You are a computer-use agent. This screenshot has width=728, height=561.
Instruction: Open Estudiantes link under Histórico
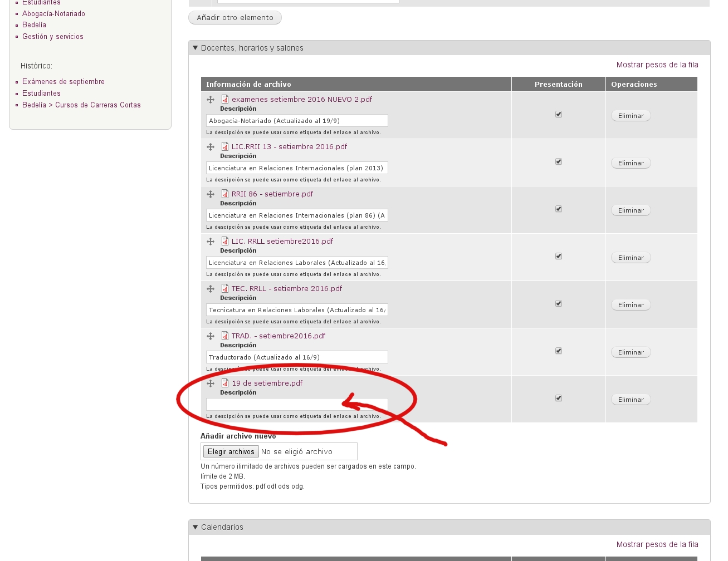coord(41,93)
